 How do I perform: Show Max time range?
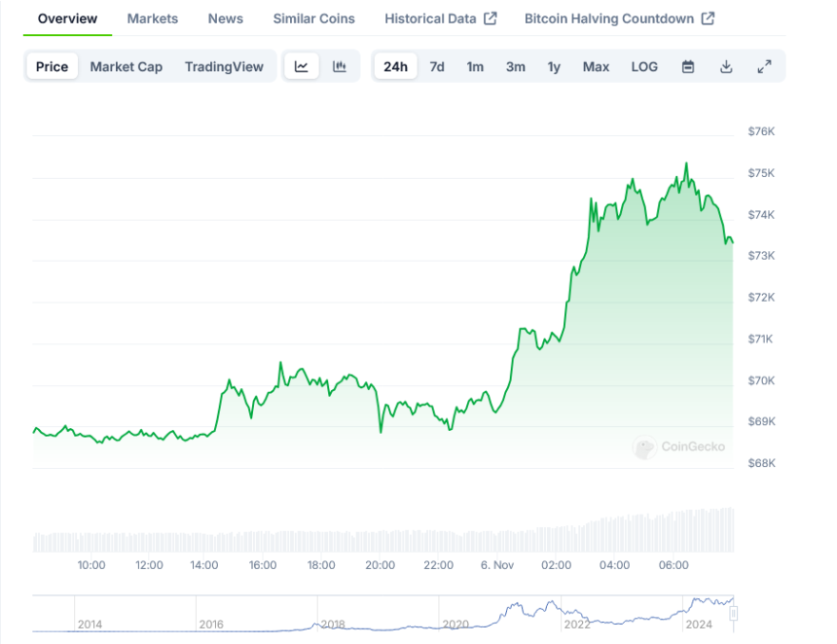(596, 67)
